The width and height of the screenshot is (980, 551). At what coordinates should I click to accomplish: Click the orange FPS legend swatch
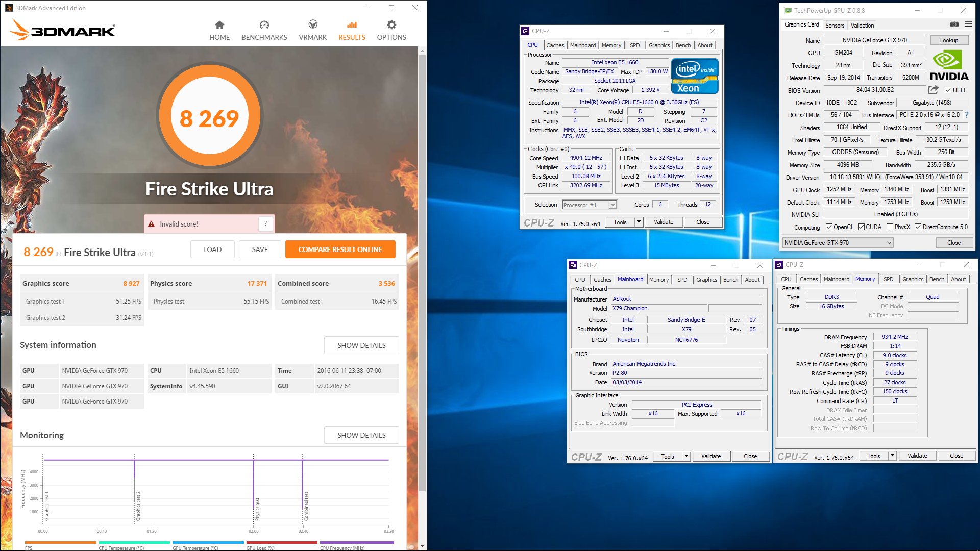[60, 542]
